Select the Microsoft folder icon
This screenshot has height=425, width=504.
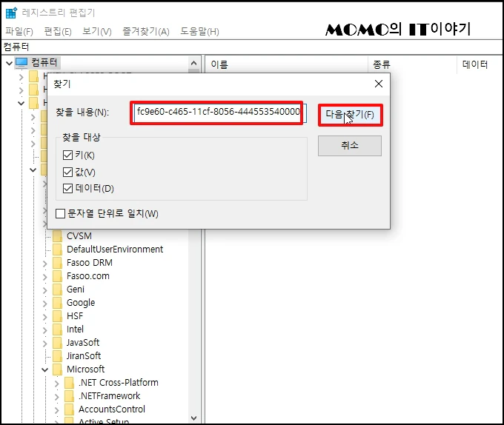click(58, 369)
